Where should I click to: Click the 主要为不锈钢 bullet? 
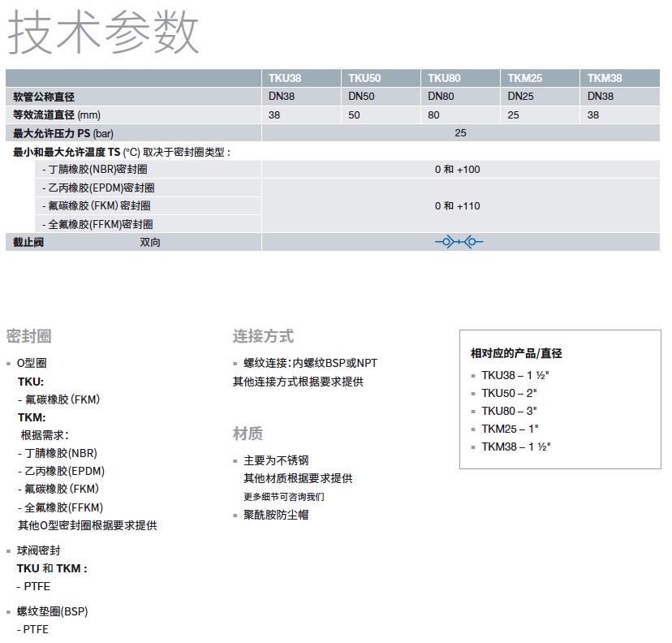coord(276,460)
